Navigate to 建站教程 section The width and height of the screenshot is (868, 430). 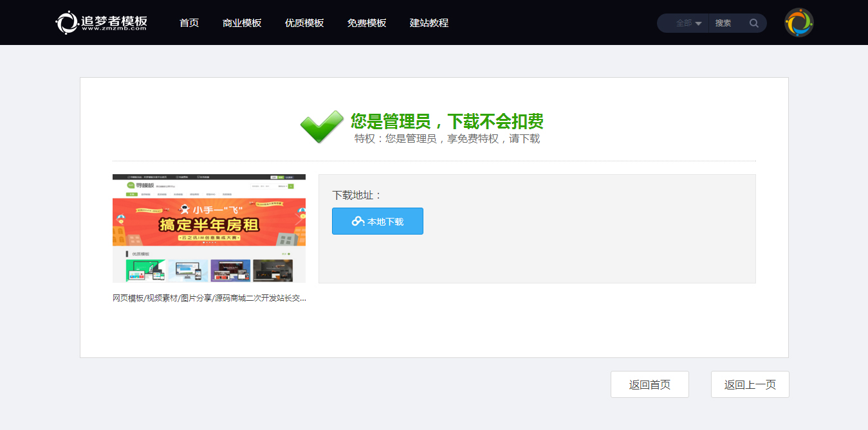[x=429, y=23]
